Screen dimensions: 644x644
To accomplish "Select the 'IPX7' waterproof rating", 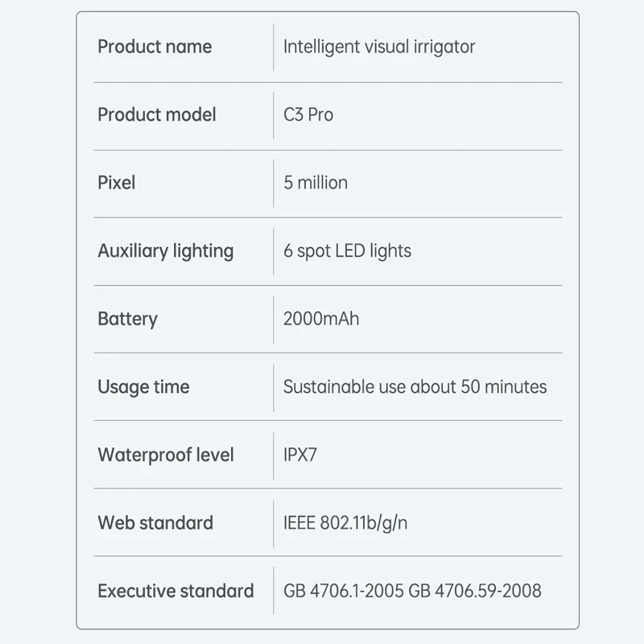I will (300, 455).
